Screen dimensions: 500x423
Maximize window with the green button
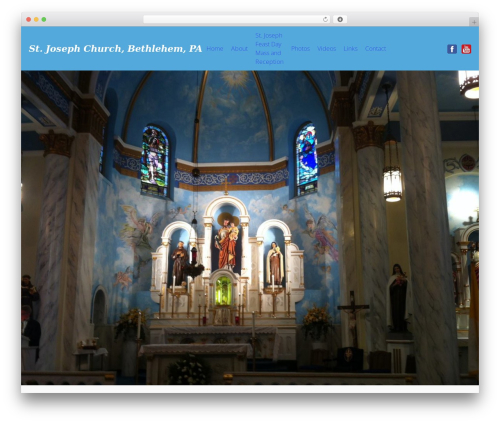44,19
